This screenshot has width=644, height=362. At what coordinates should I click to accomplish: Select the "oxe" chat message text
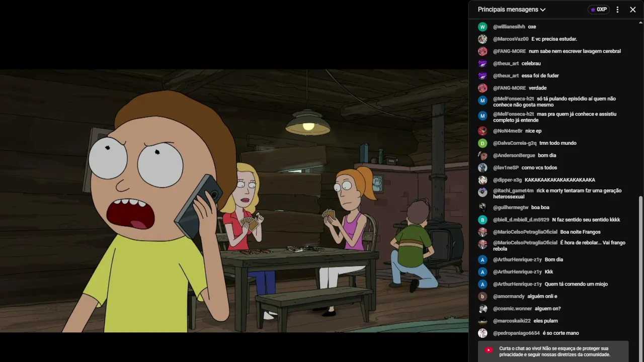point(532,27)
